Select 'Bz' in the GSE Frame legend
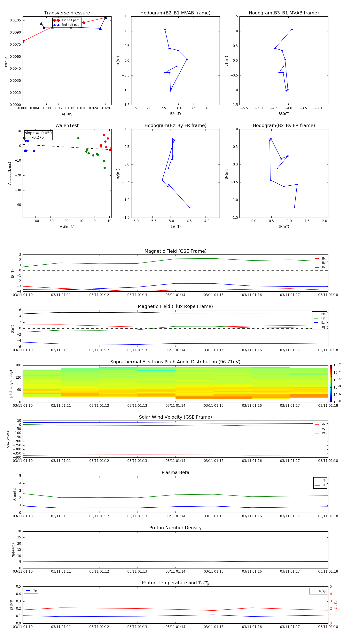The height and width of the screenshot is (644, 351). pyautogui.click(x=320, y=267)
